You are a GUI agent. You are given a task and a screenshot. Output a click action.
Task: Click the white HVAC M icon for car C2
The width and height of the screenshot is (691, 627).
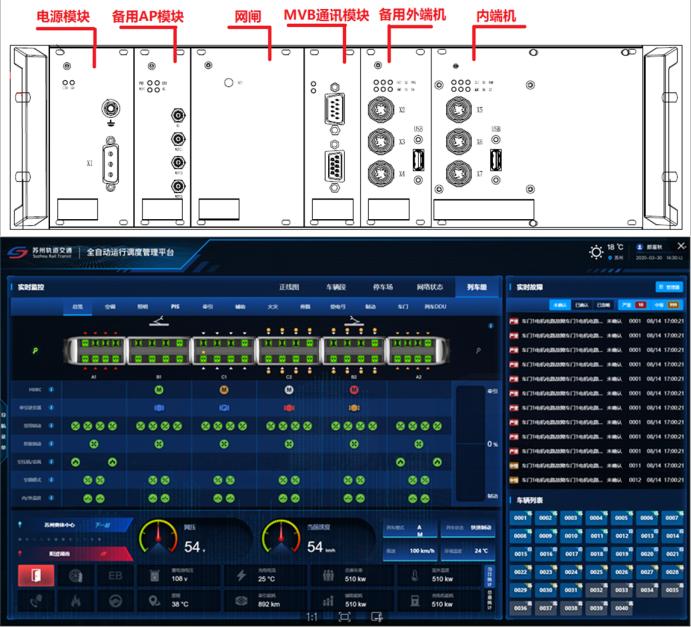[x=289, y=390]
